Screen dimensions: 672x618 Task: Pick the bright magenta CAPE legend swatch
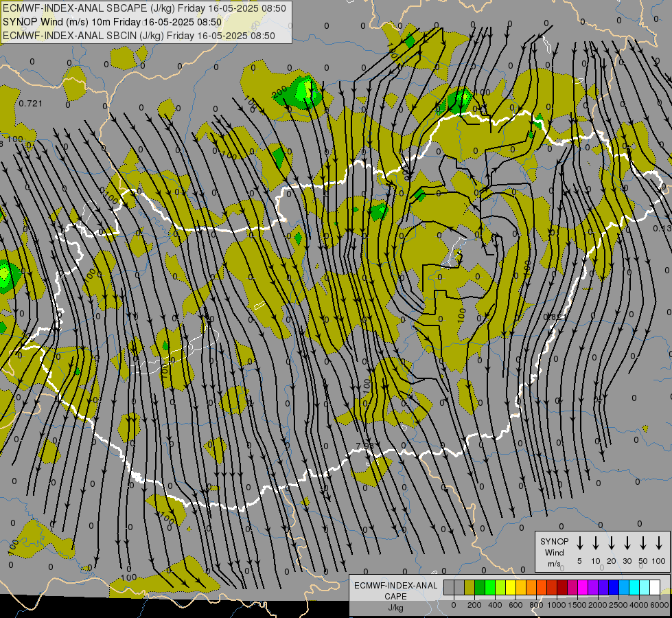pos(583,587)
